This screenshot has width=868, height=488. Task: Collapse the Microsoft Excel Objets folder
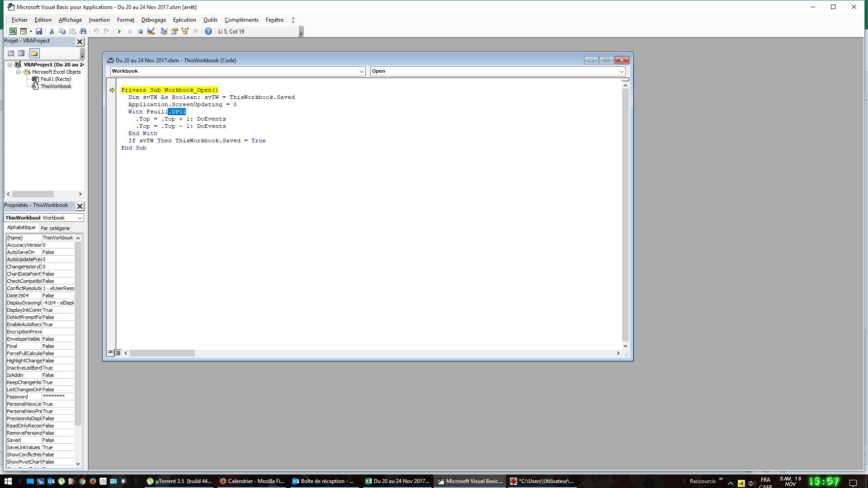(x=19, y=72)
